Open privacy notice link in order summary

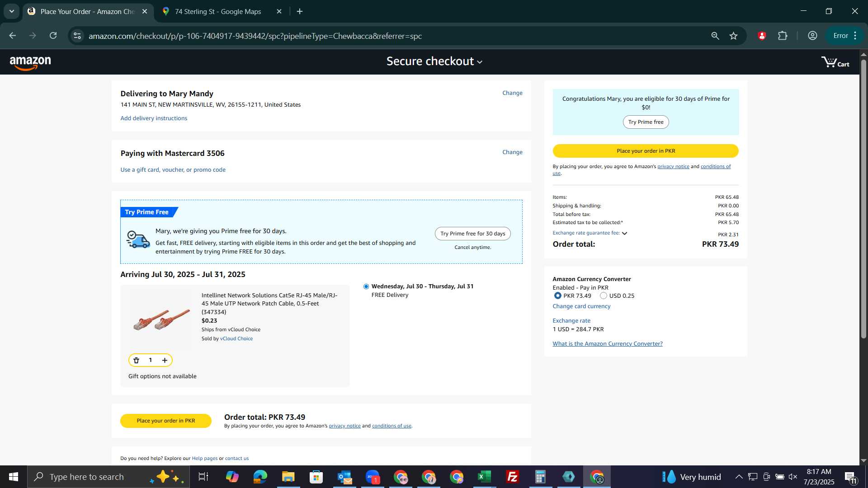coord(673,166)
